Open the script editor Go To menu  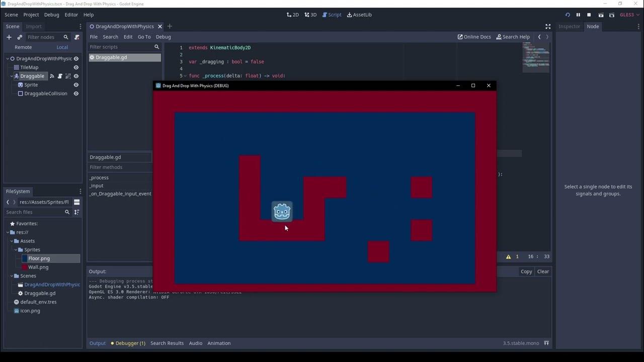point(144,37)
